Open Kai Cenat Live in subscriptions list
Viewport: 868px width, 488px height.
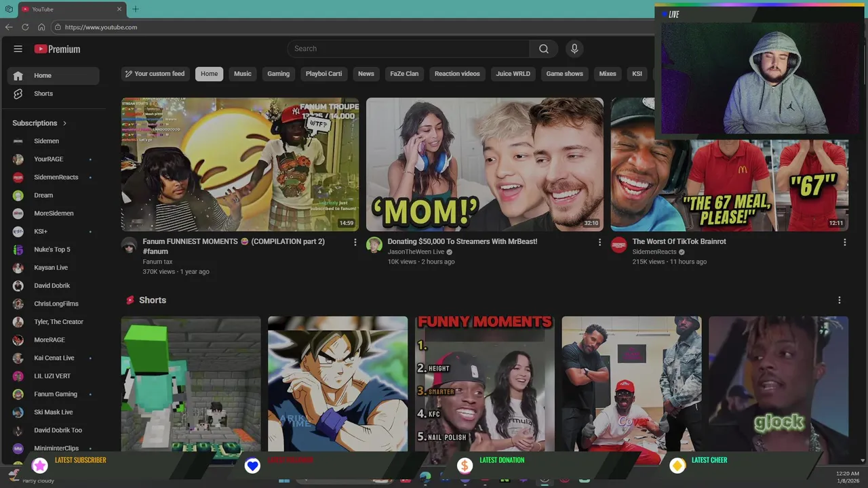point(54,358)
